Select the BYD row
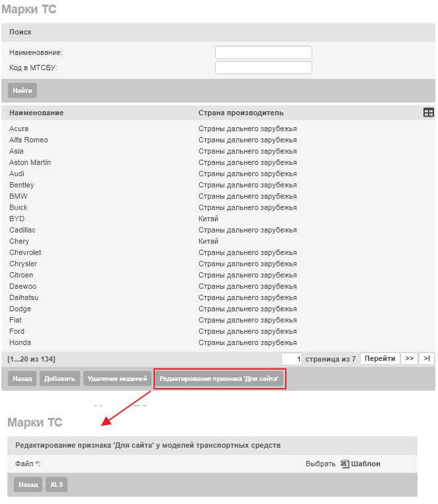 [x=218, y=219]
